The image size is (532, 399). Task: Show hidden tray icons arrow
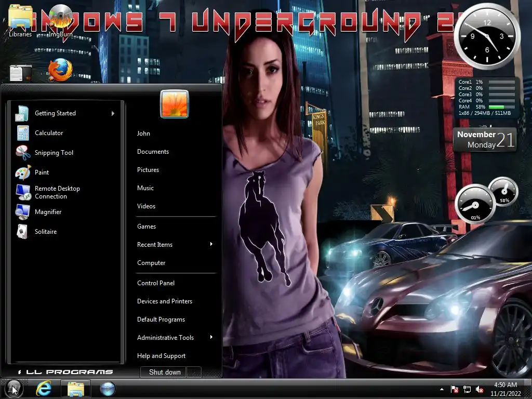point(442,389)
